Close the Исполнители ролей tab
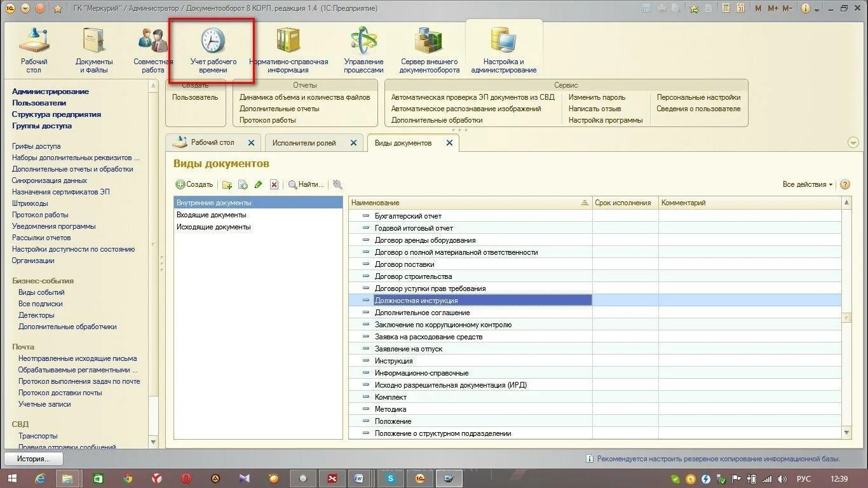Viewport: 868px width, 488px height. pyautogui.click(x=353, y=143)
